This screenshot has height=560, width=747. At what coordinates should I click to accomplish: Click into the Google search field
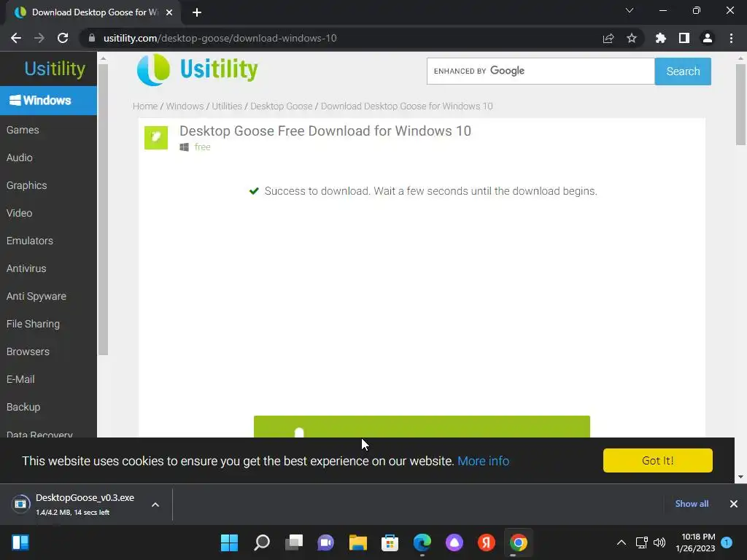[541, 71]
